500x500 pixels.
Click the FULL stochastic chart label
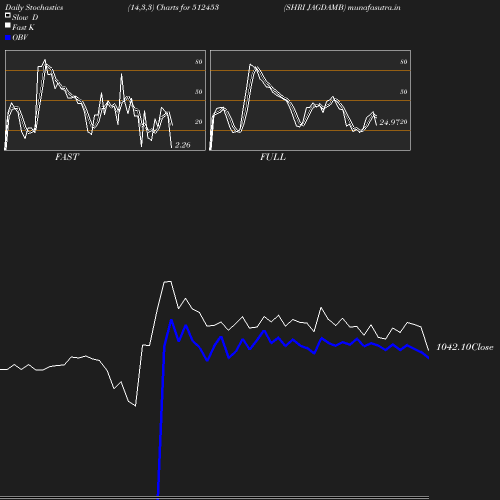273,157
